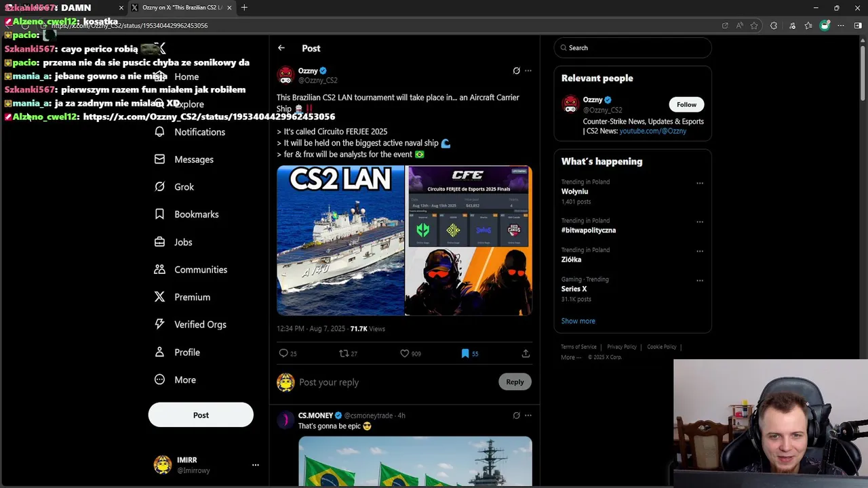
Task: Open Ozzny display name on post
Action: click(x=308, y=70)
